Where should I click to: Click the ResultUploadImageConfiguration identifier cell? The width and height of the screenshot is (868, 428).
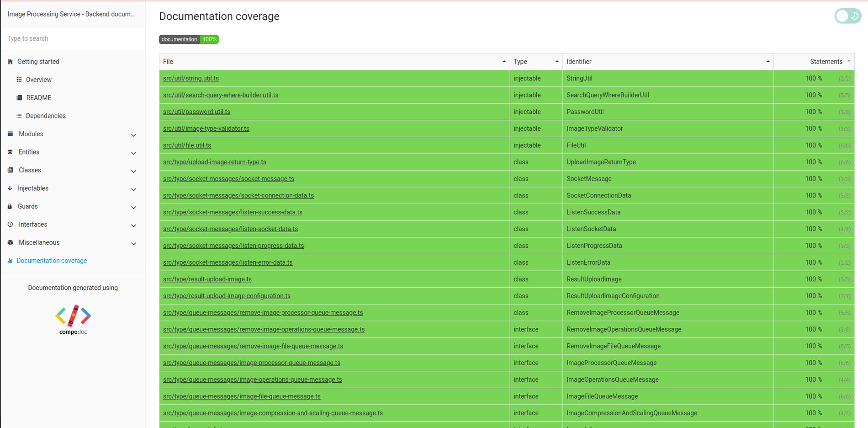coord(668,296)
